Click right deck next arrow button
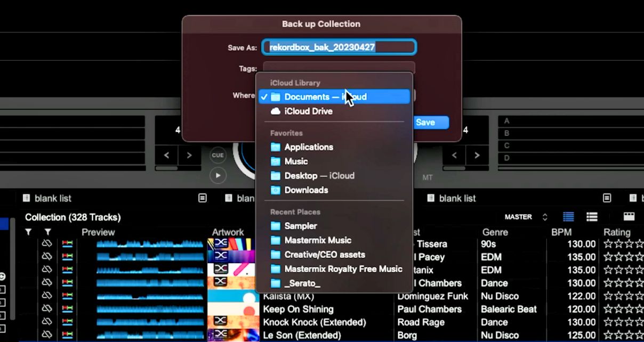The width and height of the screenshot is (644, 342). click(477, 156)
